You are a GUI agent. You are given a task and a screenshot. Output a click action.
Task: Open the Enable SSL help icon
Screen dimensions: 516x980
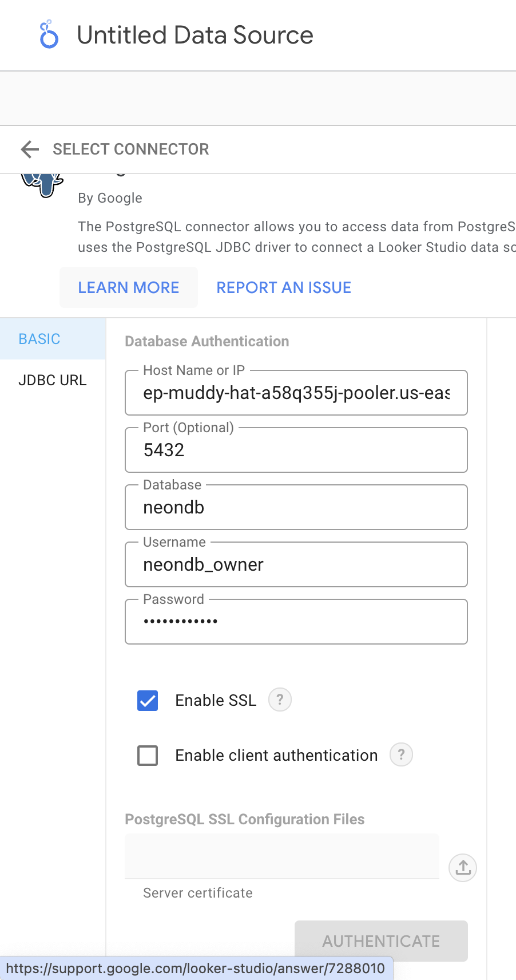click(280, 700)
